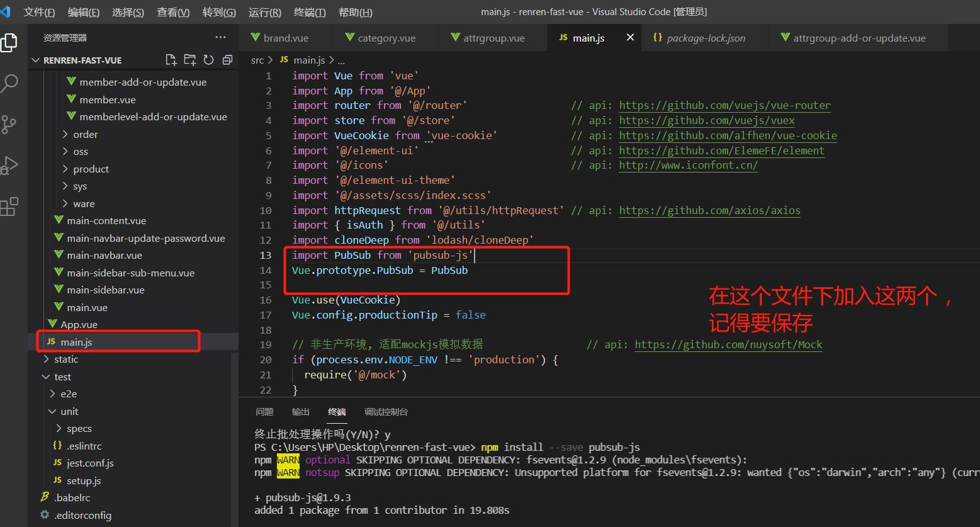Image resolution: width=980 pixels, height=527 pixels.
Task: Open App.vue in the file tree
Action: pyautogui.click(x=133, y=324)
